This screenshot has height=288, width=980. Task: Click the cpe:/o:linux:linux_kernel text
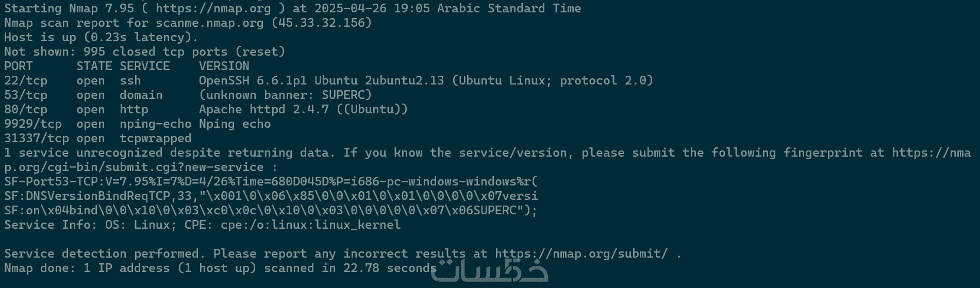[x=310, y=225]
